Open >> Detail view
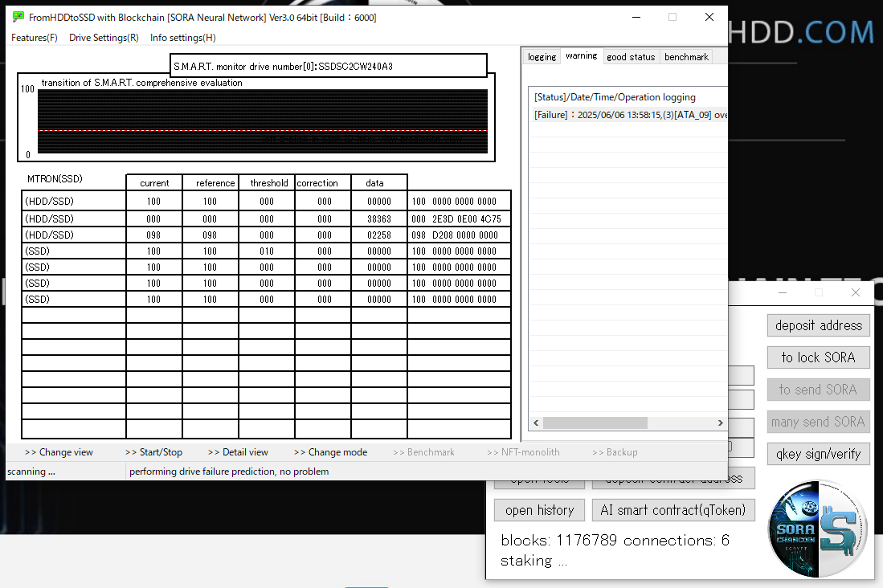The image size is (883, 588). tap(238, 452)
